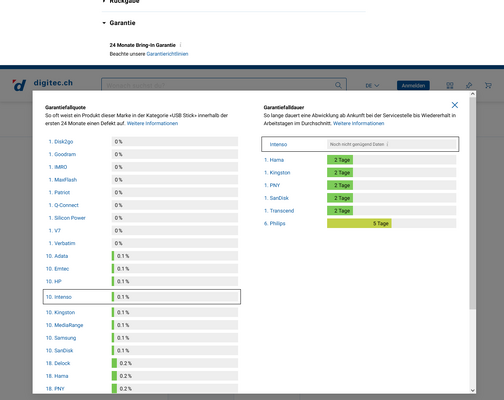
Task: Open the DE language dropdown
Action: [x=372, y=86]
